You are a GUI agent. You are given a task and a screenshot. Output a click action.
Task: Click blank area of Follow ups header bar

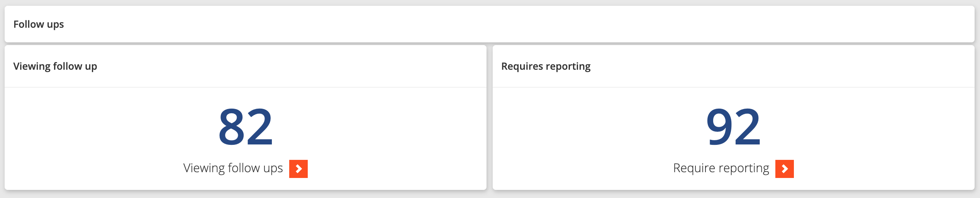pos(502,24)
